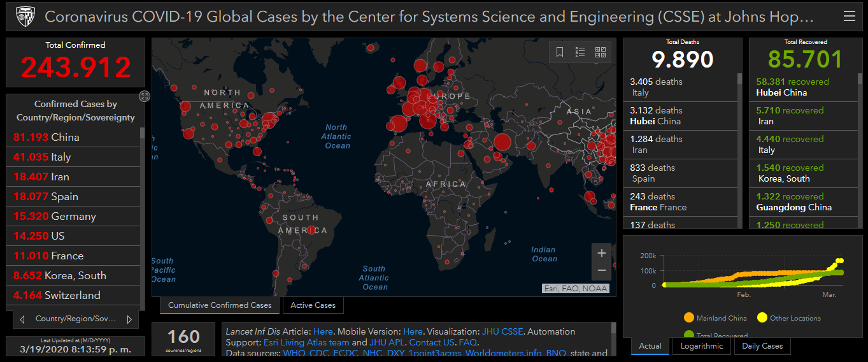Zoom out on the map with minus button

click(602, 271)
